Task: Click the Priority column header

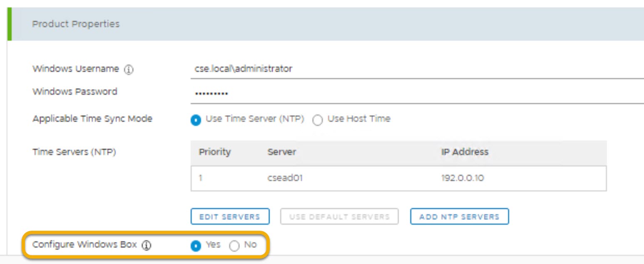Action: (x=215, y=152)
